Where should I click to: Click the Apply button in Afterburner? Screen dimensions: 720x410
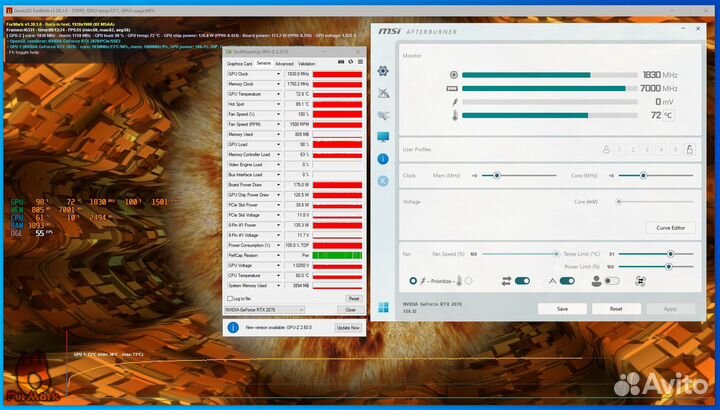pos(670,309)
